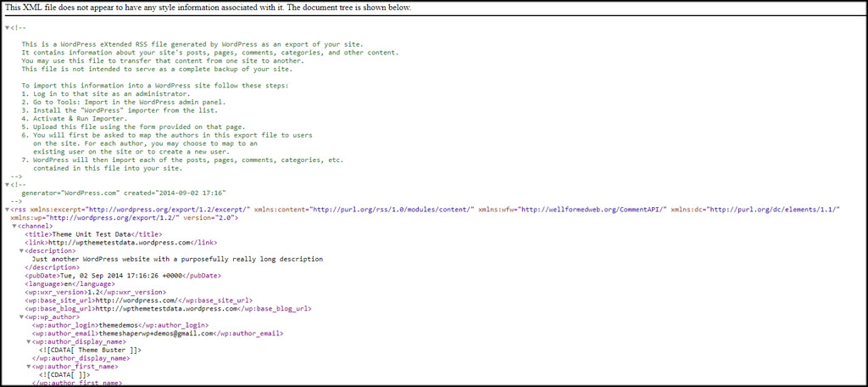Click wp:author_login line 'themedemos'
The image size is (868, 387).
point(120,325)
